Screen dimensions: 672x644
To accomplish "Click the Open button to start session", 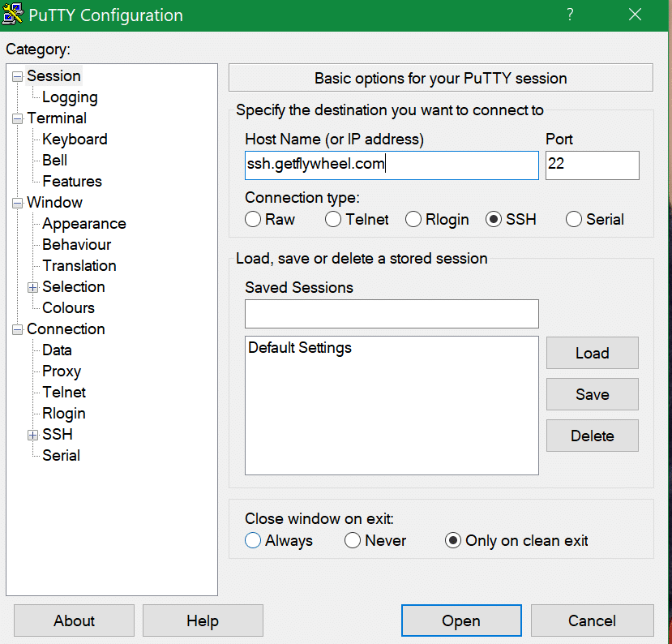I will 460,620.
